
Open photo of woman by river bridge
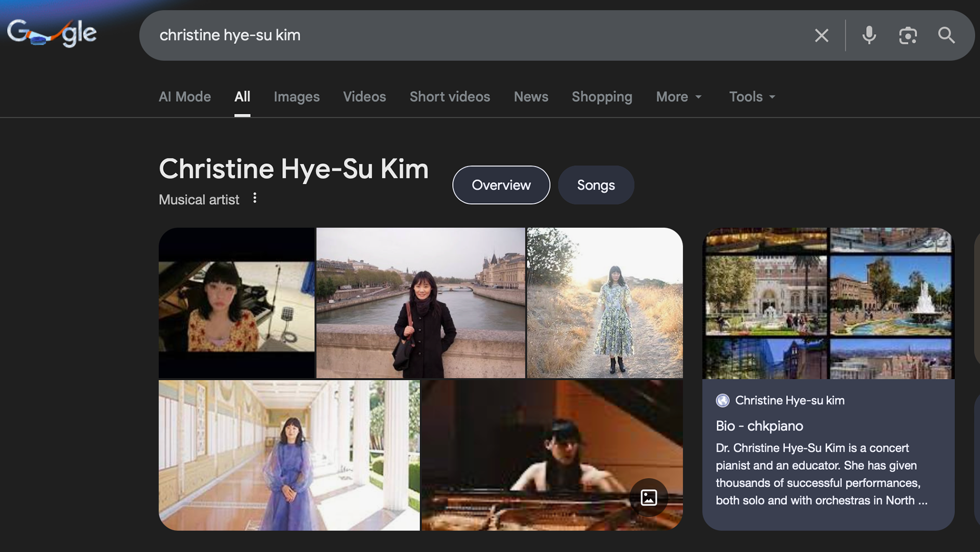[421, 303]
